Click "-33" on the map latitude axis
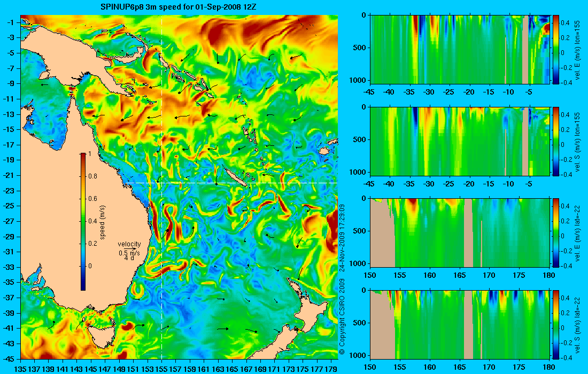The height and width of the screenshot is (374, 588). coord(9,267)
